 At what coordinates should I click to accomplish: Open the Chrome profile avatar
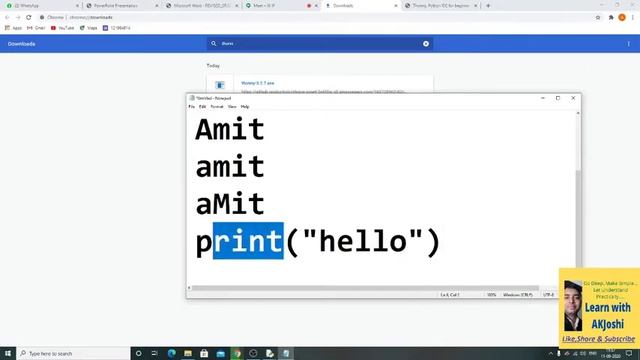click(622, 18)
